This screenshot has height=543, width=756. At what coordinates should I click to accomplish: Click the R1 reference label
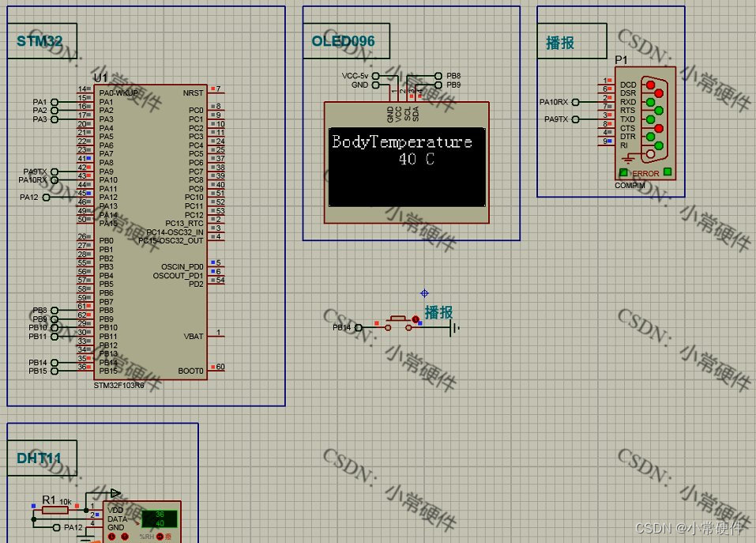[49, 500]
